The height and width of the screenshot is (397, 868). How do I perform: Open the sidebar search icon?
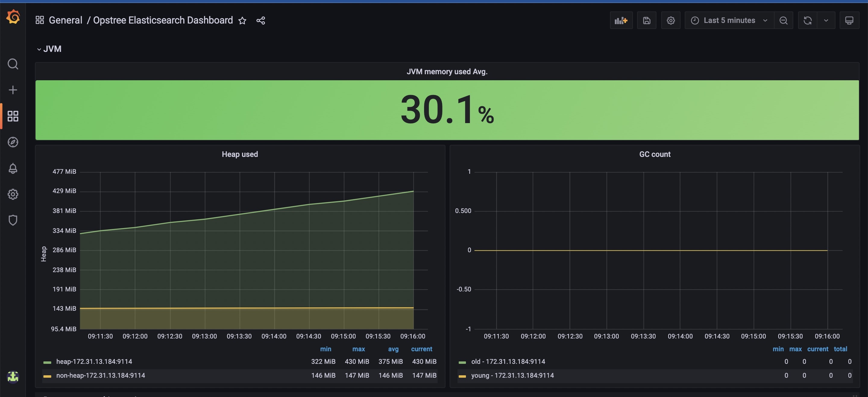tap(13, 64)
